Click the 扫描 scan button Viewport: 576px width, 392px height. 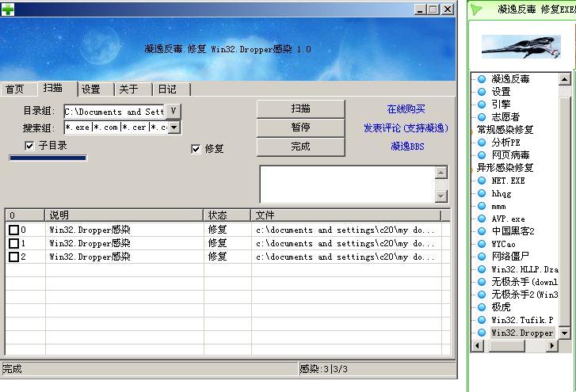(x=300, y=108)
